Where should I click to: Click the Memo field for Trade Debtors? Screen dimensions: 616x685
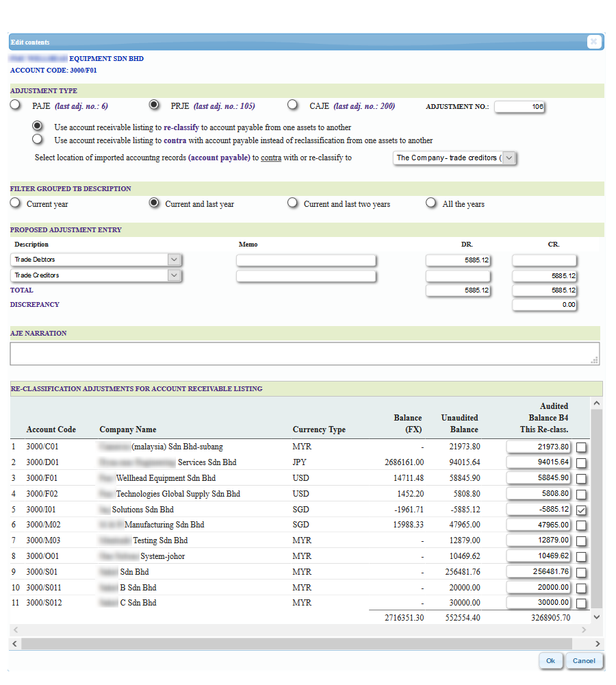click(306, 260)
